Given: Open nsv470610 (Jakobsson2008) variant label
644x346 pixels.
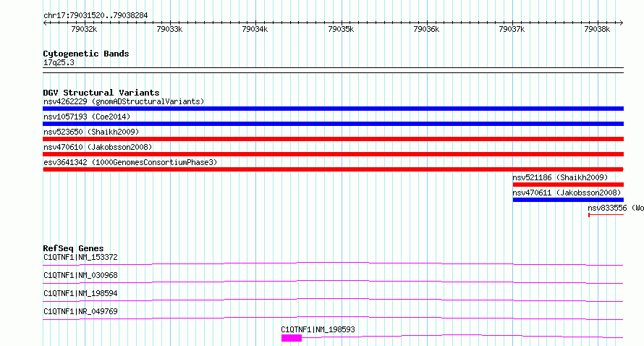Looking at the screenshot, I should tap(98, 147).
